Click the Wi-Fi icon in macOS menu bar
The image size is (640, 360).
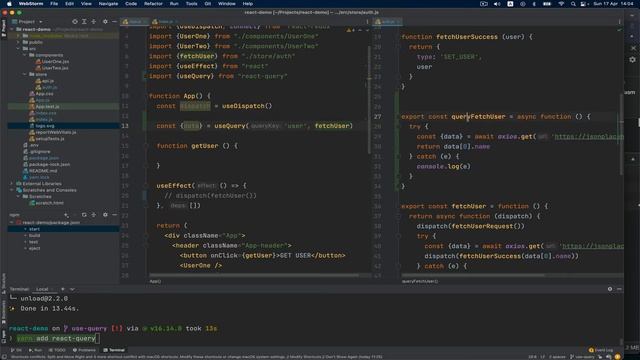(561, 4)
